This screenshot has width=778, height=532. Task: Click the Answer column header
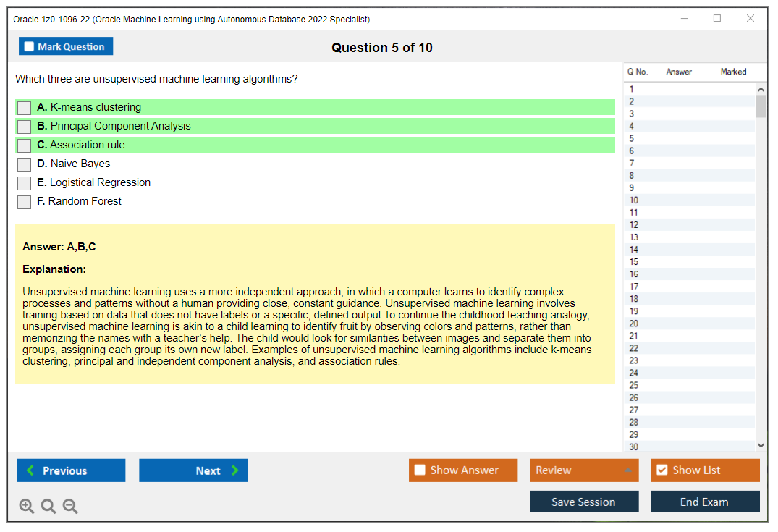[679, 72]
